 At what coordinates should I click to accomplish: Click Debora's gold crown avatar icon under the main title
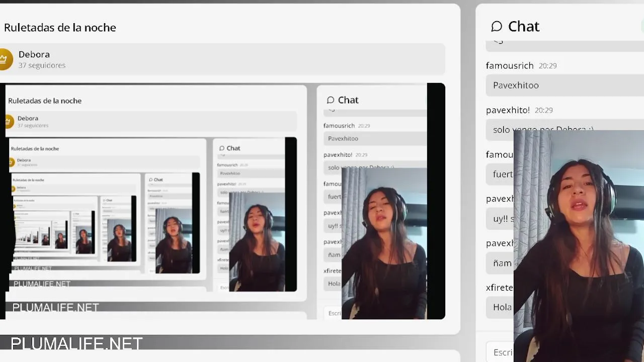5,59
